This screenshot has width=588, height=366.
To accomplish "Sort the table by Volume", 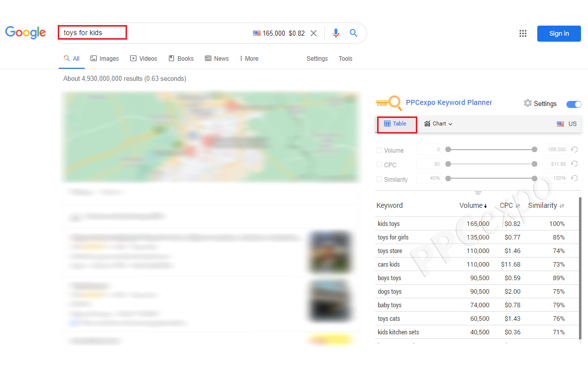I will 473,205.
